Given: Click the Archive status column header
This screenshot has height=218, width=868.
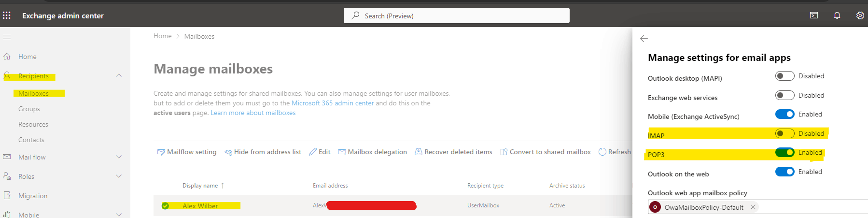Looking at the screenshot, I should coord(567,186).
